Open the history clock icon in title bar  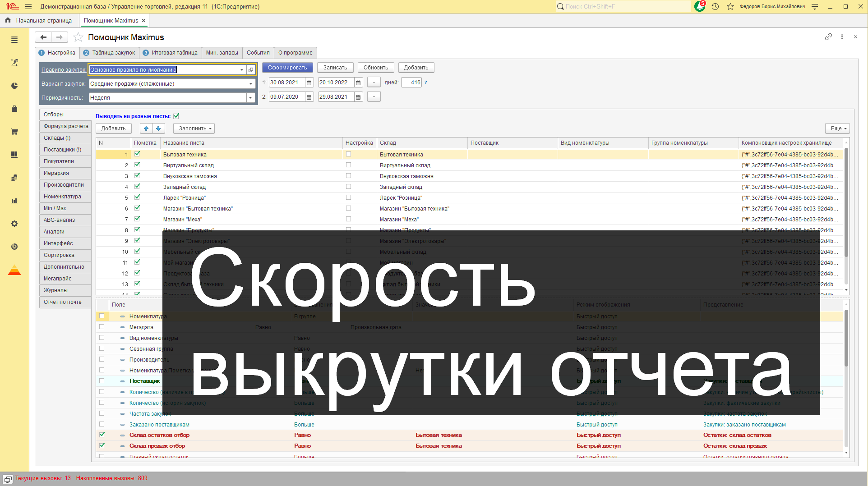pos(715,7)
